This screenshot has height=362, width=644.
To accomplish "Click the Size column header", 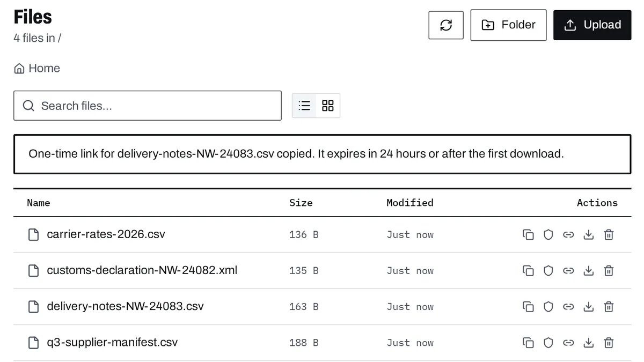I will click(301, 203).
